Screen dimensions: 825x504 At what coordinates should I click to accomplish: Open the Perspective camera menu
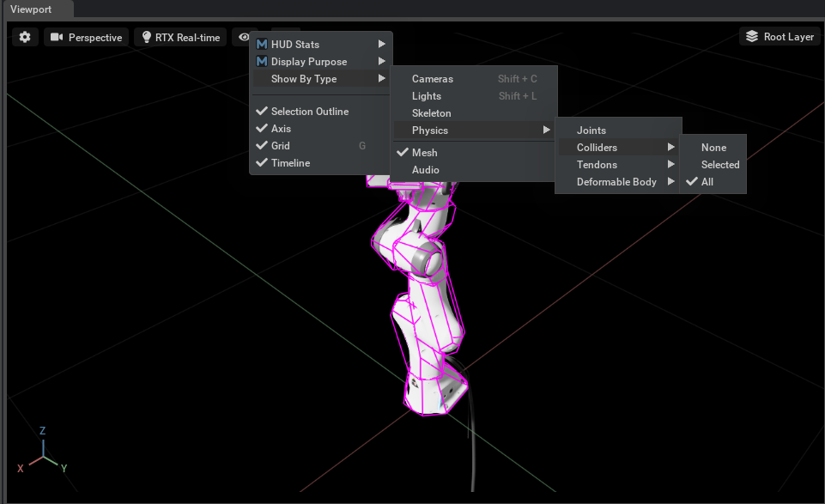tap(86, 37)
